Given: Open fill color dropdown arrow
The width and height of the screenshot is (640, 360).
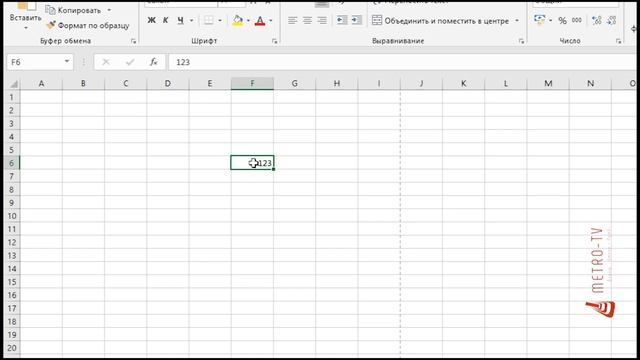Looking at the screenshot, I should point(248,20).
